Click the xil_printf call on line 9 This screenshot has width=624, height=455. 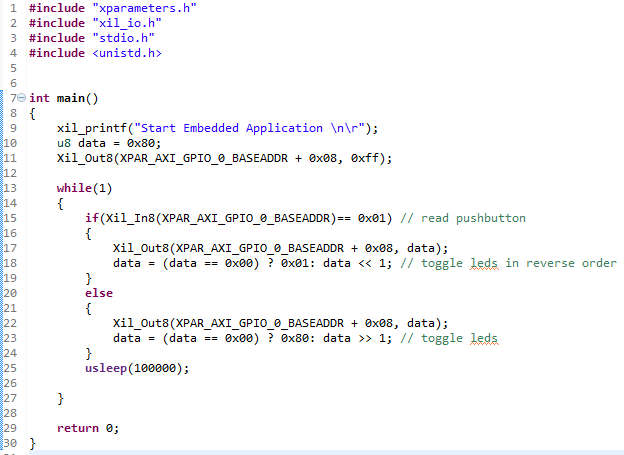217,128
